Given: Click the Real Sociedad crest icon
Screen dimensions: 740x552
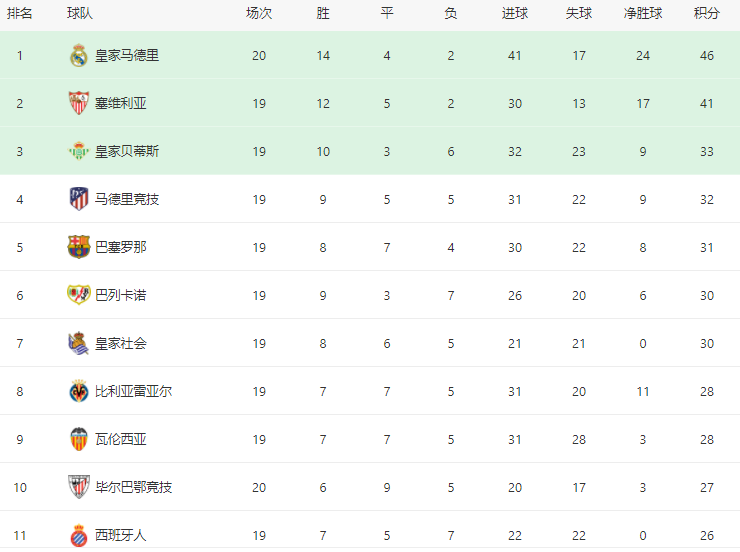Looking at the screenshot, I should tap(79, 343).
